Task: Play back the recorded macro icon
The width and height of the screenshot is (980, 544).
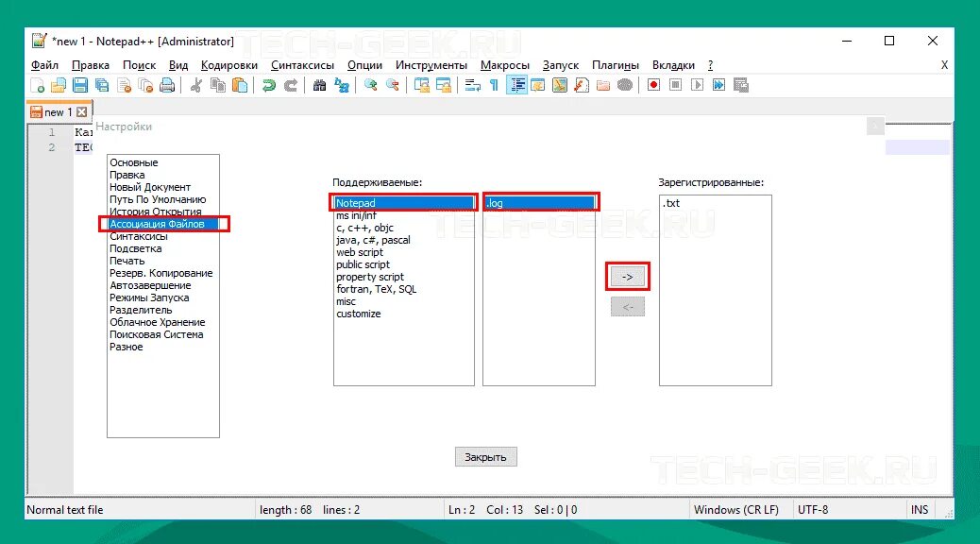Action: tap(698, 85)
